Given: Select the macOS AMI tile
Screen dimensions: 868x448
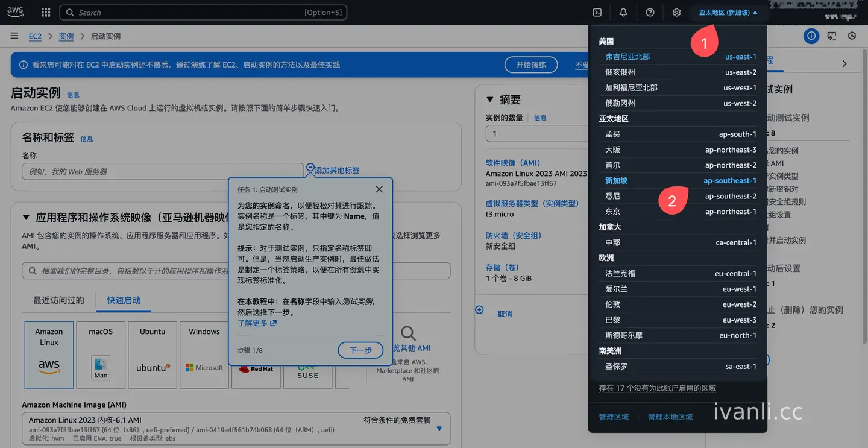Looking at the screenshot, I should click(x=101, y=355).
